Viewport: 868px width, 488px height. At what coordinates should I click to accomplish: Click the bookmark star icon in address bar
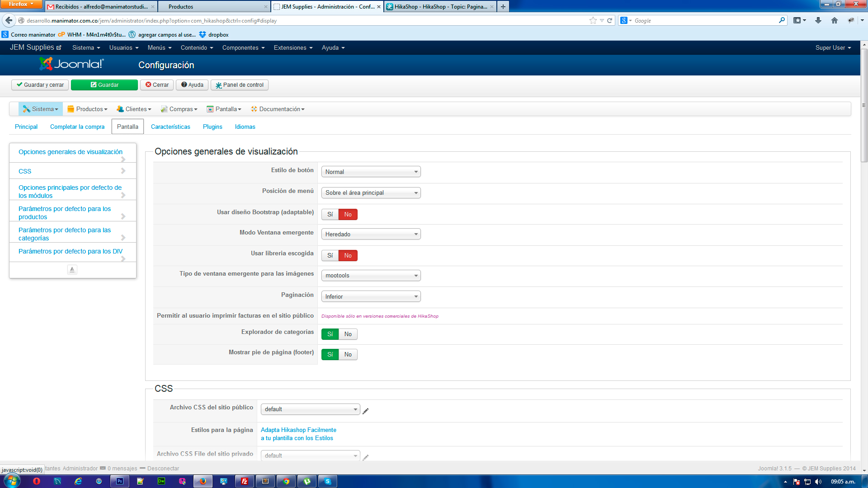(x=593, y=20)
